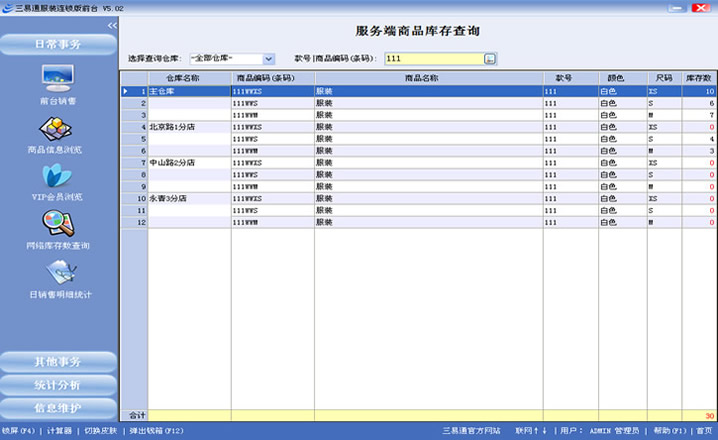
Task: Click the 尺码 column header
Action: click(664, 78)
